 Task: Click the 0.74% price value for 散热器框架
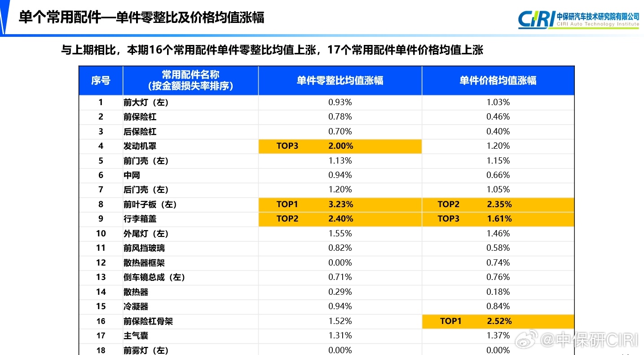click(x=498, y=263)
